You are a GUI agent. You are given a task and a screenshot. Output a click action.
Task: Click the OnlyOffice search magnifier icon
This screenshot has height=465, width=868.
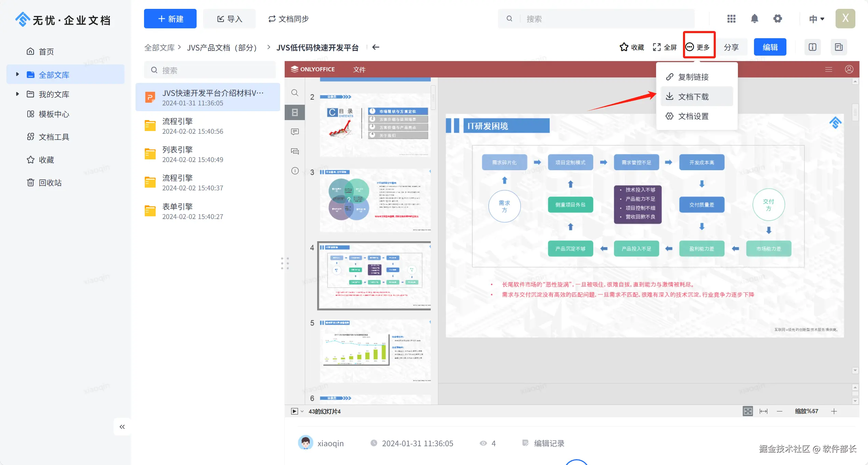[295, 93]
